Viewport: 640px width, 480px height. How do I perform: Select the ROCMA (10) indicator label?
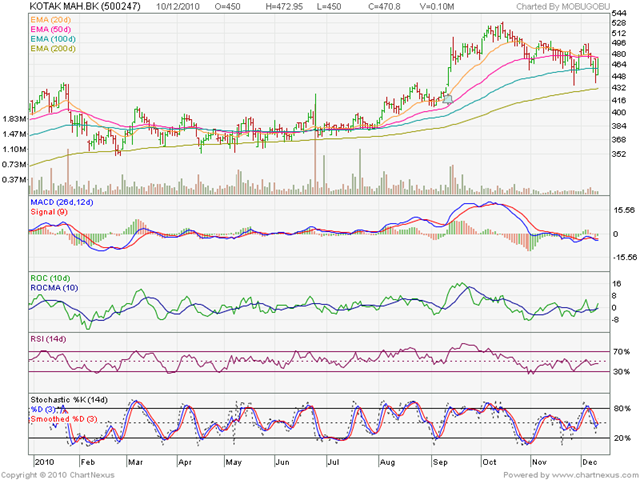(54, 288)
